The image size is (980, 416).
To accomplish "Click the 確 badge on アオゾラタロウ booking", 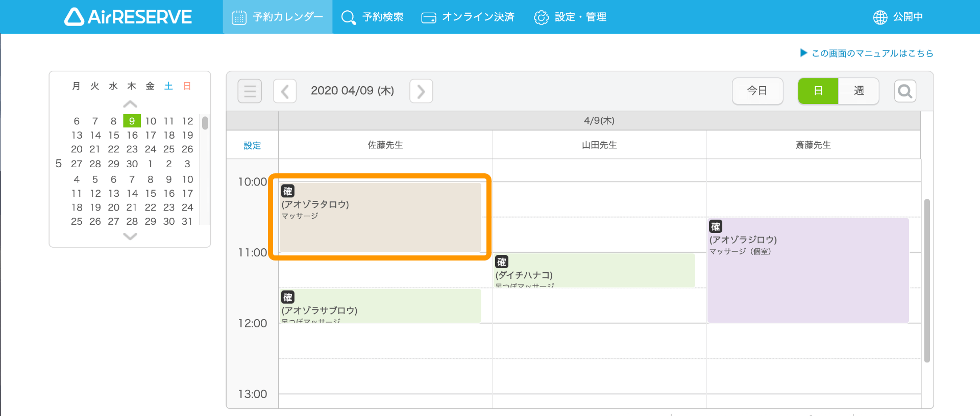I will click(288, 191).
